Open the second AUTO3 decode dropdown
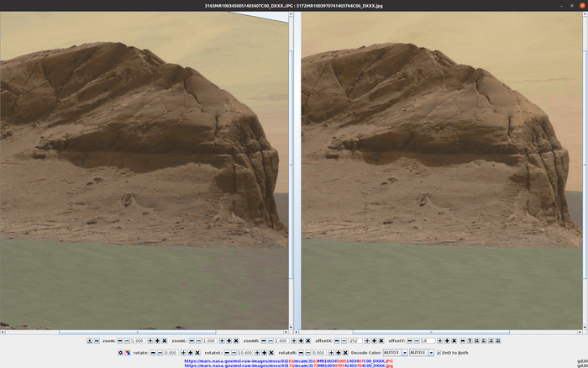This screenshot has height=368, width=588. click(x=422, y=353)
